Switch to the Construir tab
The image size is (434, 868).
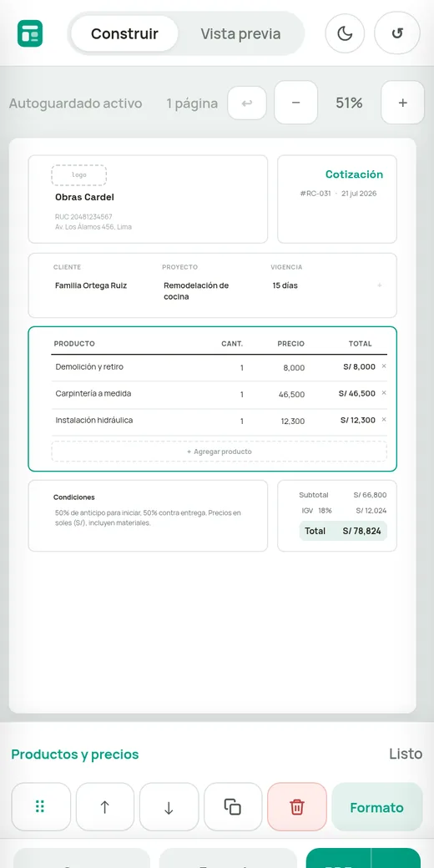(x=124, y=33)
